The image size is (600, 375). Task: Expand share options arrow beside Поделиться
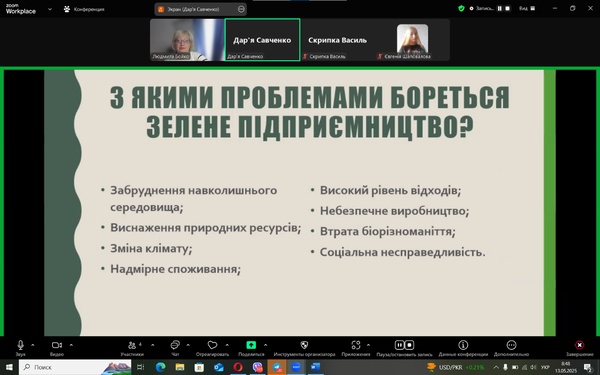(265, 345)
